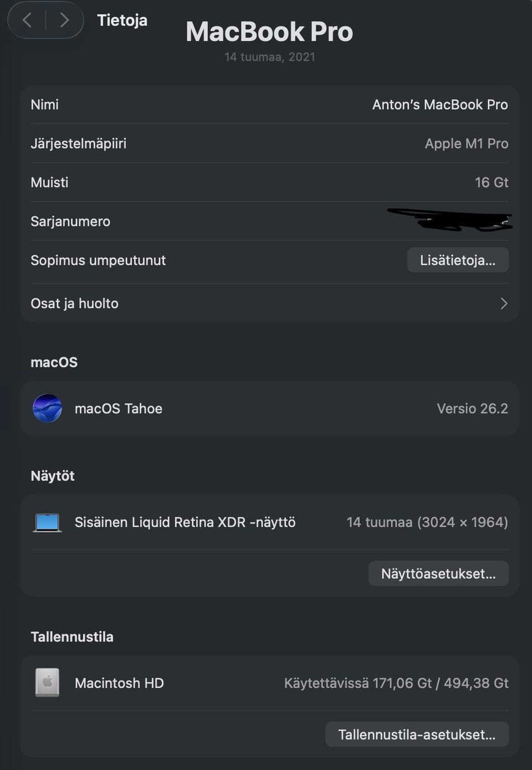Click the macOS Tahoe label
532x770 pixels.
119,409
